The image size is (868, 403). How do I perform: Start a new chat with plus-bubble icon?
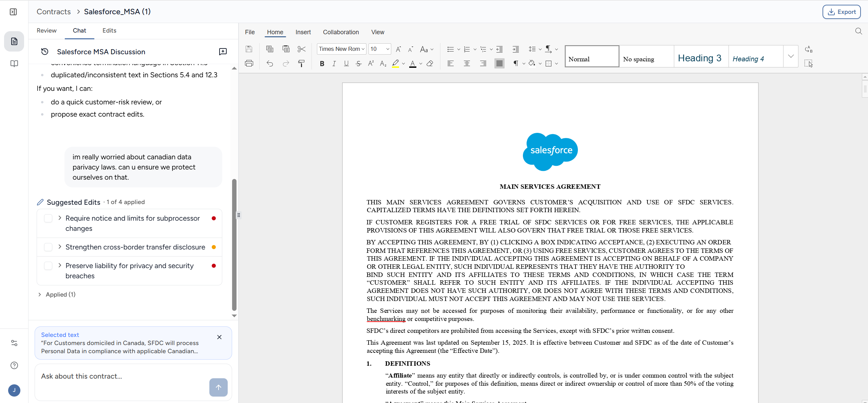pyautogui.click(x=223, y=52)
